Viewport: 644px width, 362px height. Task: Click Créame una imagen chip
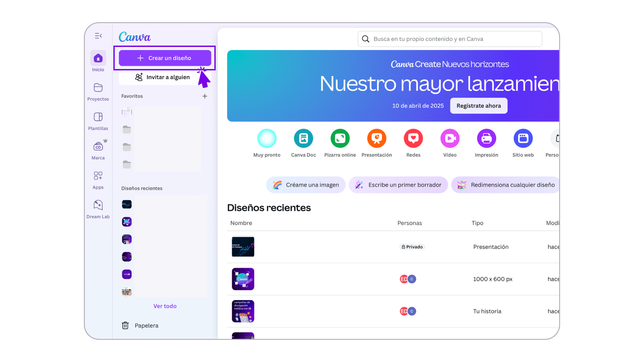tap(306, 185)
